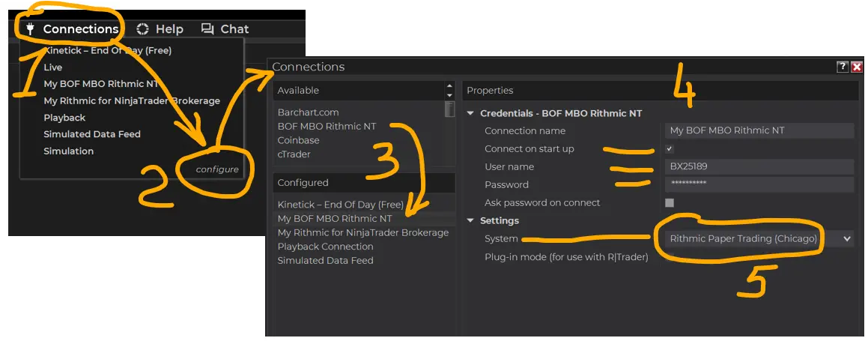Collapse the Credentials - BOF MBO Rithmic NT section
868x341 pixels.
[x=470, y=113]
